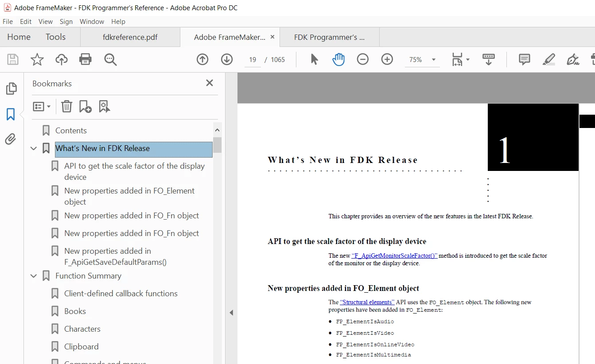Open the Window menu
This screenshot has height=364, width=595.
tap(92, 21)
